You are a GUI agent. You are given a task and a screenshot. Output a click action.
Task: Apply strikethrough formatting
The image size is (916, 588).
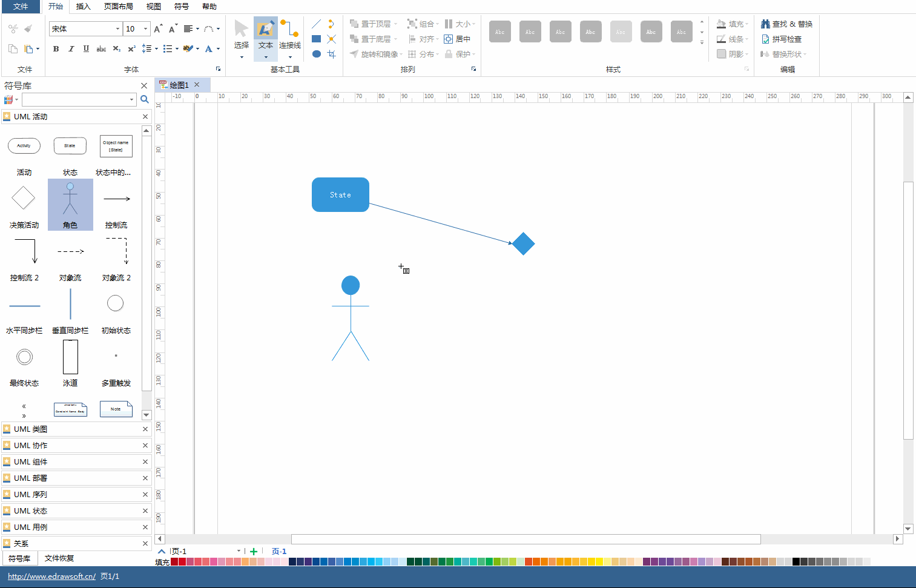click(101, 49)
